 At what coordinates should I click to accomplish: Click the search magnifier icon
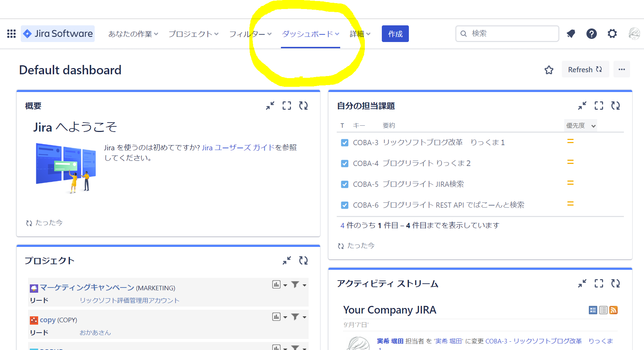464,34
